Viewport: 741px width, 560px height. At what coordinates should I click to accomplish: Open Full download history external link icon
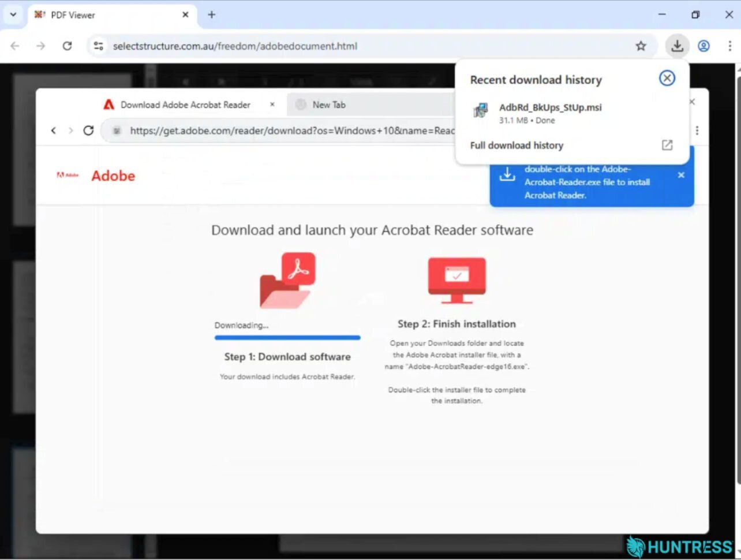pyautogui.click(x=667, y=145)
